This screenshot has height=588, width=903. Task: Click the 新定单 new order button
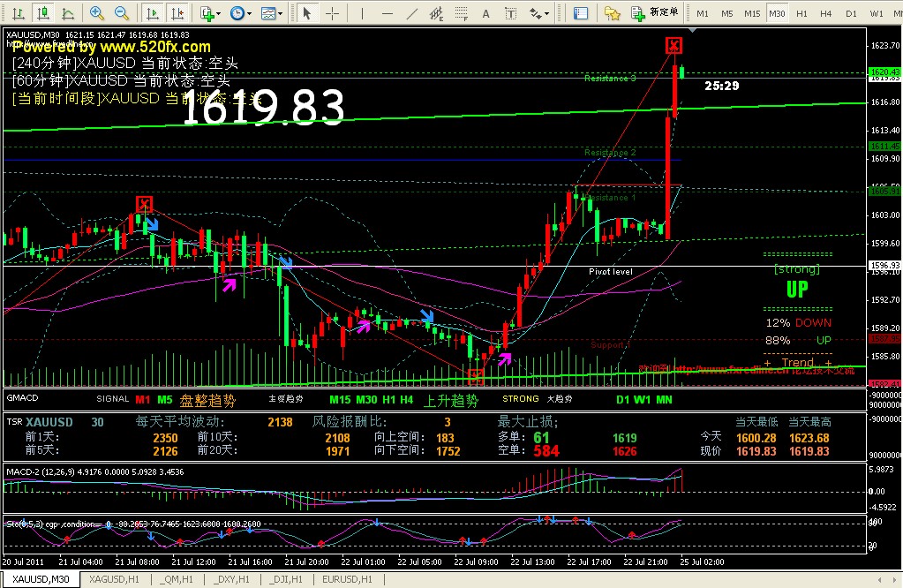point(655,12)
